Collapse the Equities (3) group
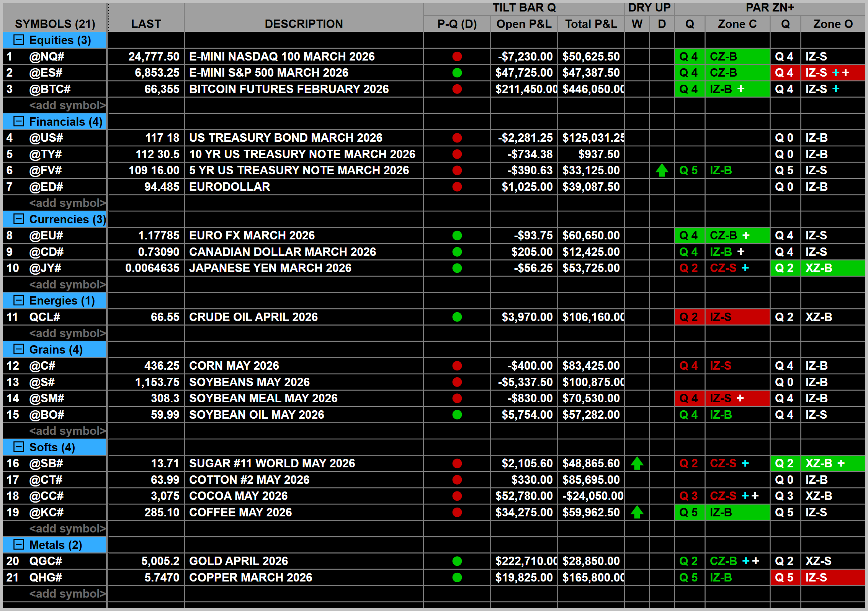Screen dimensions: 868x611 (x=19, y=40)
